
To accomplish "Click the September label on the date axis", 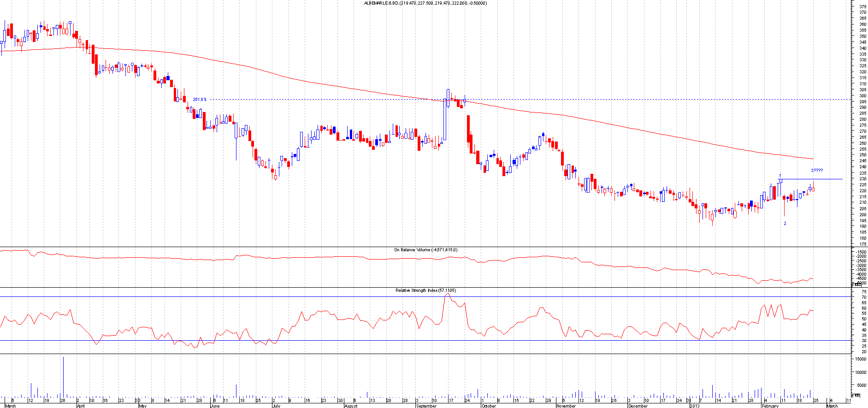I will (426, 406).
